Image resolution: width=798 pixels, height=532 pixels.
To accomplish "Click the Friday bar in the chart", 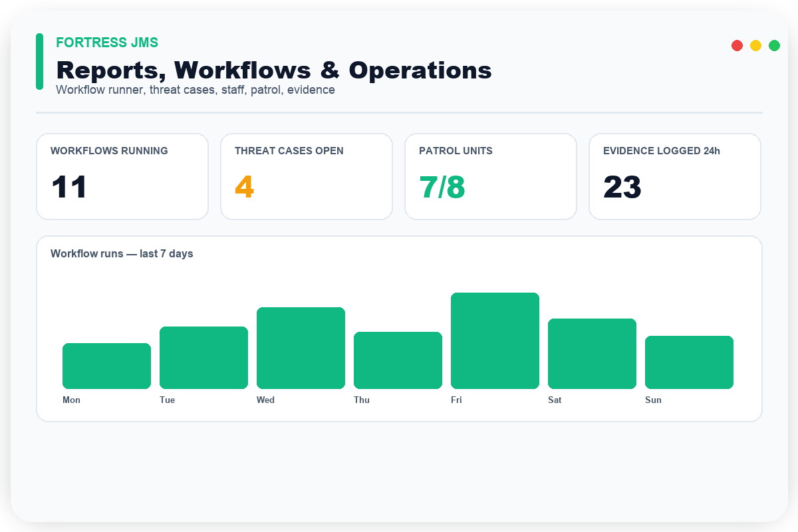I will point(495,340).
